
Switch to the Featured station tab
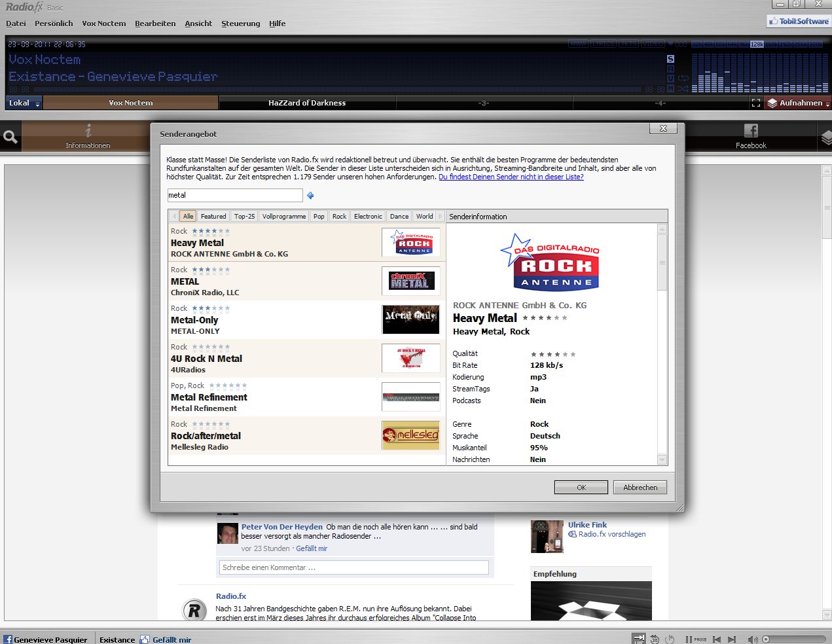213,216
